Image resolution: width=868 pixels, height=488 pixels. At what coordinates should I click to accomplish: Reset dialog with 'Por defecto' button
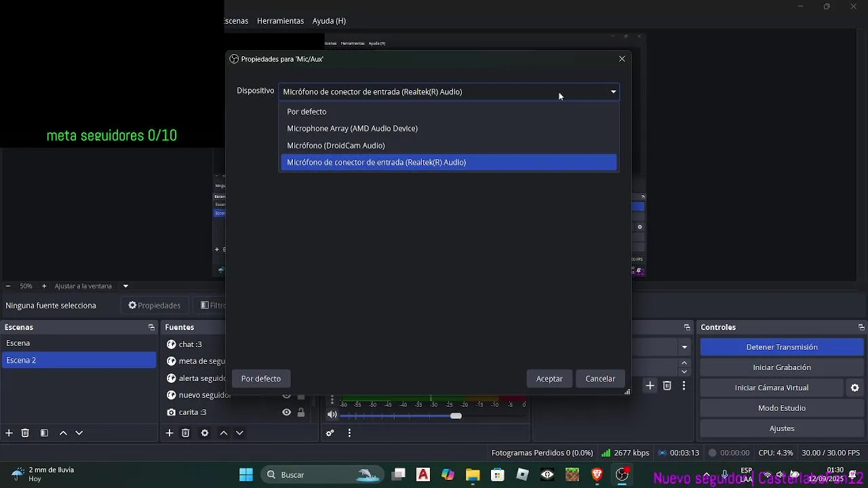tap(261, 379)
